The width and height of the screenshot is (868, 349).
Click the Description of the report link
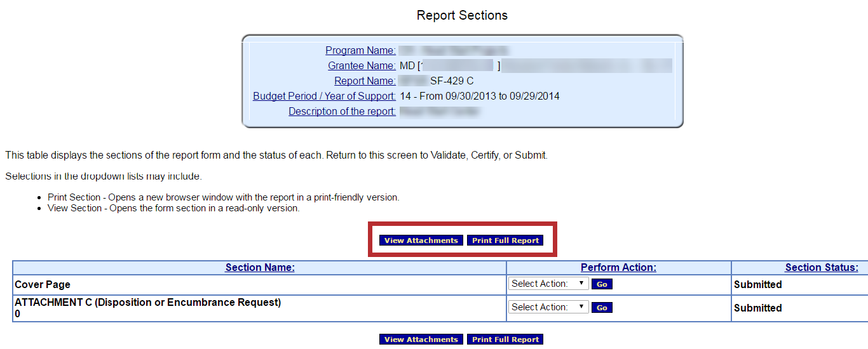click(342, 112)
